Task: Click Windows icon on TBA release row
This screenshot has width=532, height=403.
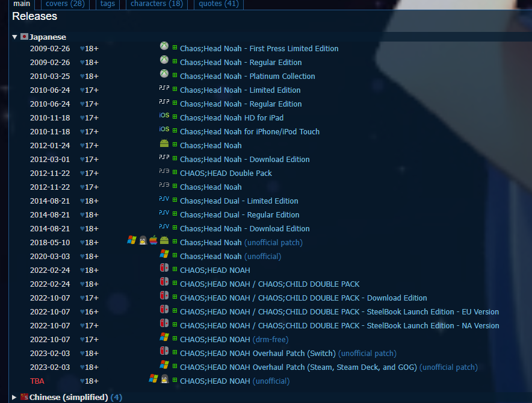Action: [x=153, y=378]
